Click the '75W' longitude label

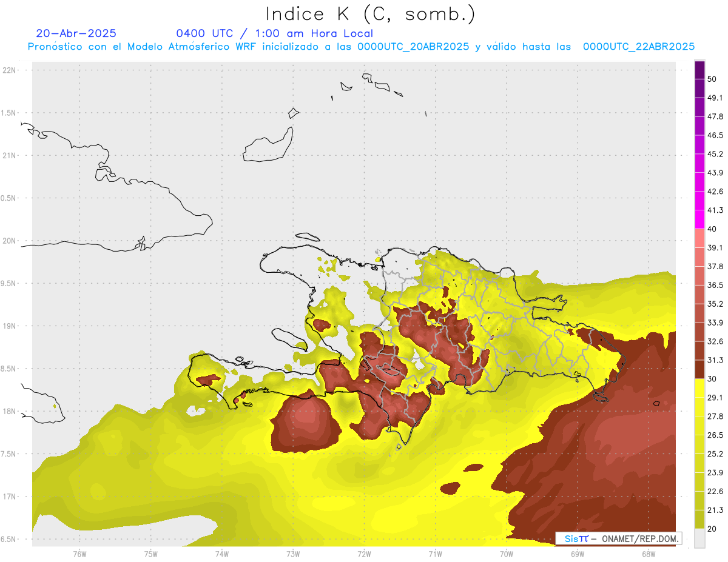[x=150, y=554]
